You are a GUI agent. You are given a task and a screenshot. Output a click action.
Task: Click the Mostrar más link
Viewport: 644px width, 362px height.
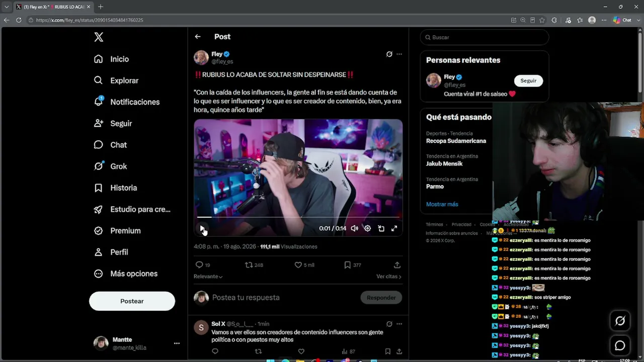pyautogui.click(x=442, y=204)
